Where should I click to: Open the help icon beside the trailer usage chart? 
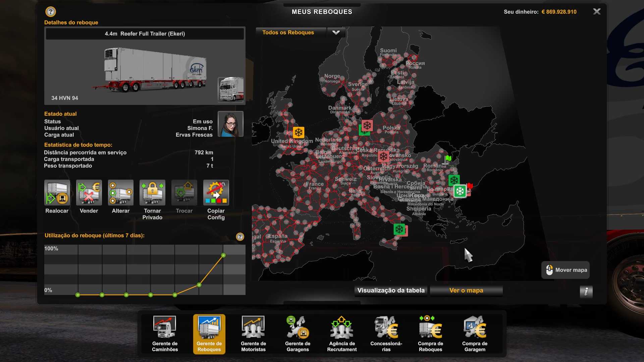point(240,237)
